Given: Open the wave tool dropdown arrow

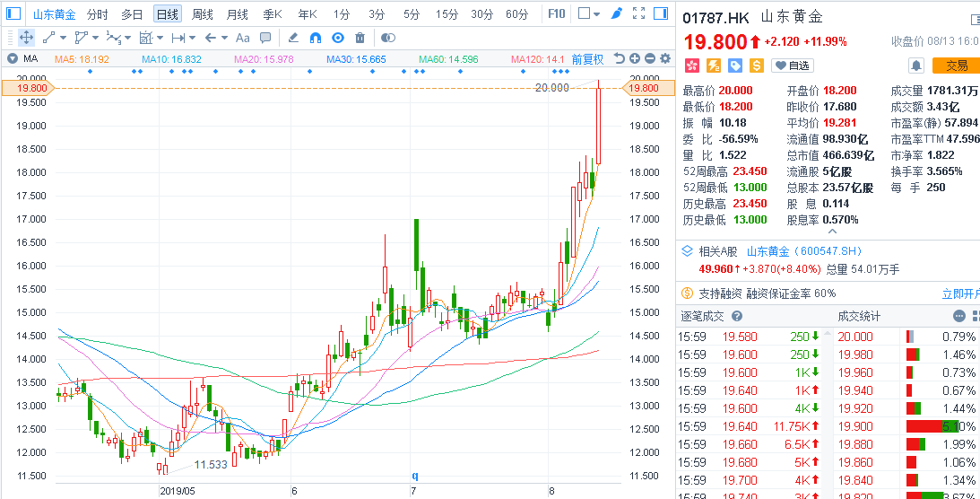Looking at the screenshot, I should 128,39.
